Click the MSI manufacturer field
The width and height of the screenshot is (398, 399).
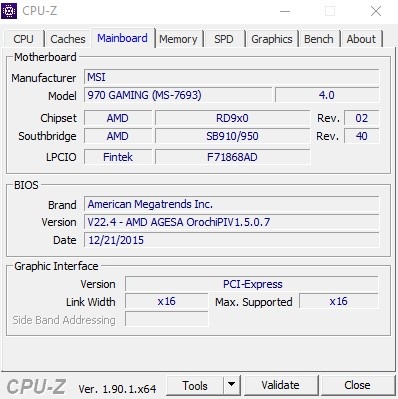(231, 77)
